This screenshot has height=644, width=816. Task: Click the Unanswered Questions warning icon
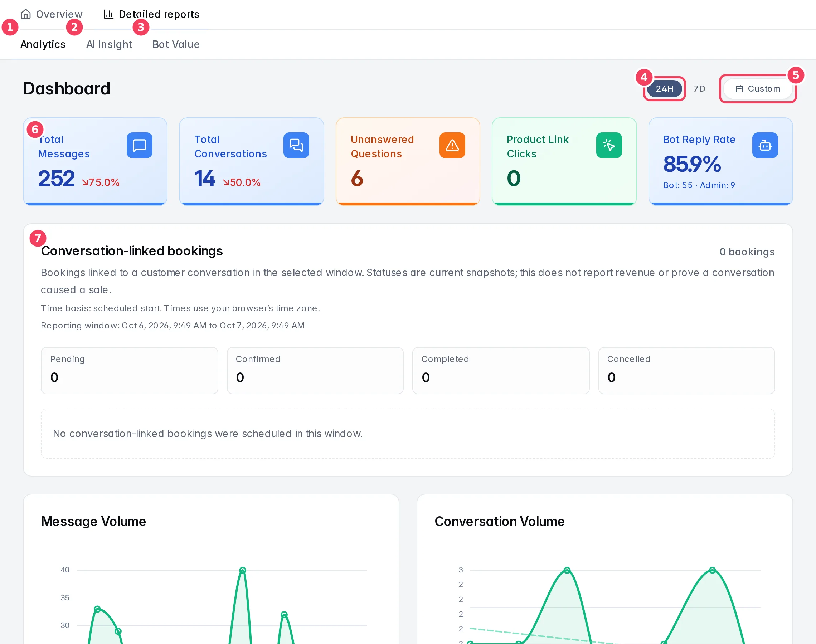[x=452, y=145]
